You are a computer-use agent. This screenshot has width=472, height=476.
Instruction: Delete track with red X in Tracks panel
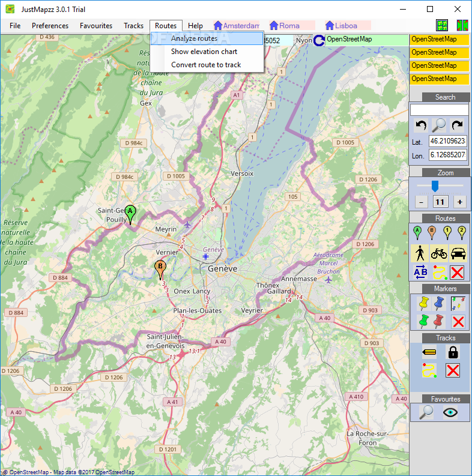click(x=453, y=370)
